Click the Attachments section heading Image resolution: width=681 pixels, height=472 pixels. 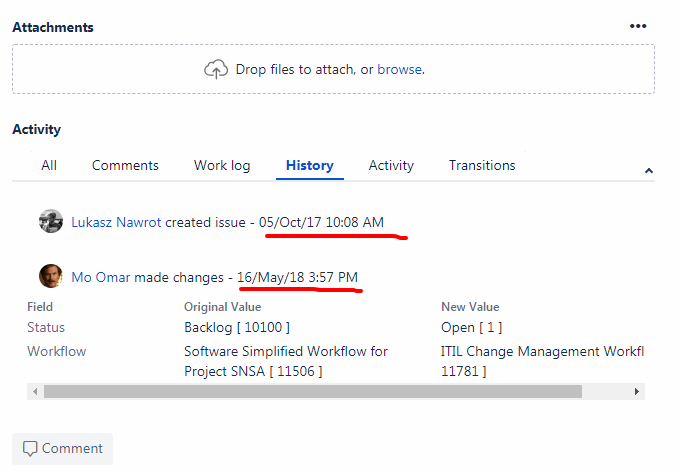53,27
